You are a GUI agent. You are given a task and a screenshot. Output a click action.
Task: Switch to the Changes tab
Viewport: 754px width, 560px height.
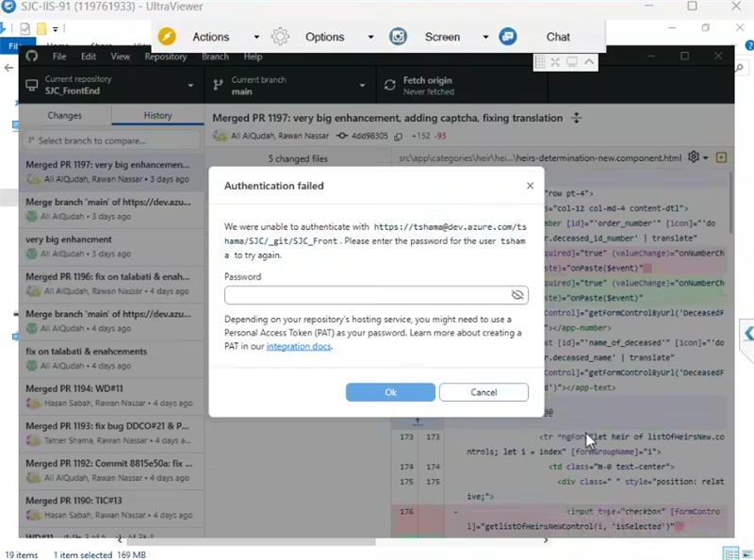click(64, 116)
